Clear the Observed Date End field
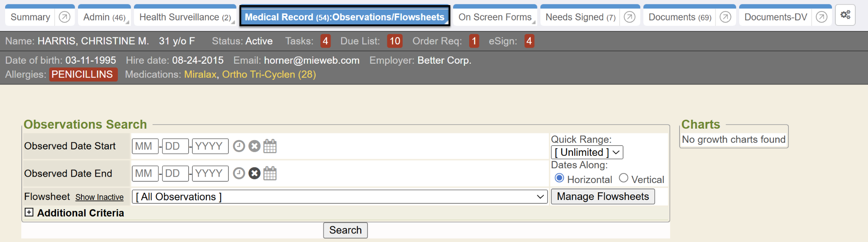 (254, 174)
